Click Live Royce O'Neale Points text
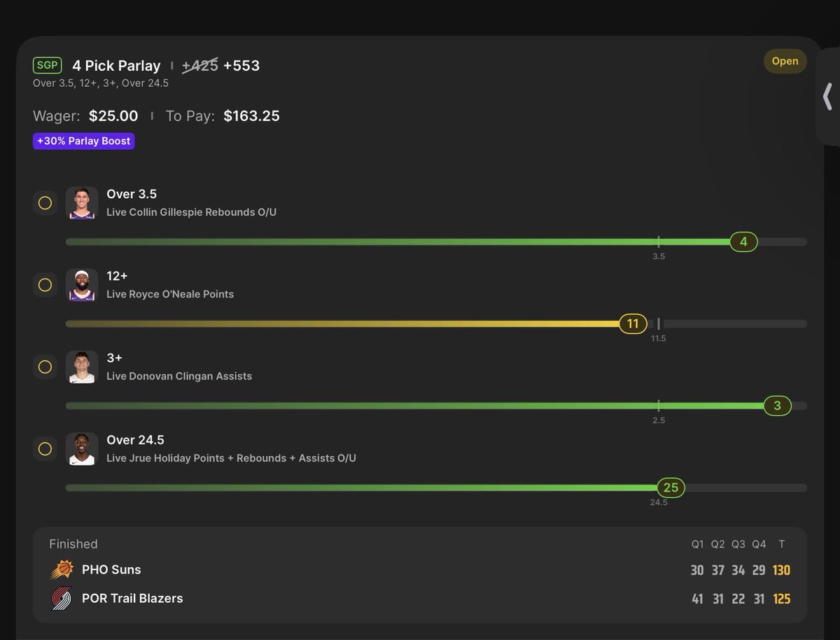 point(170,294)
